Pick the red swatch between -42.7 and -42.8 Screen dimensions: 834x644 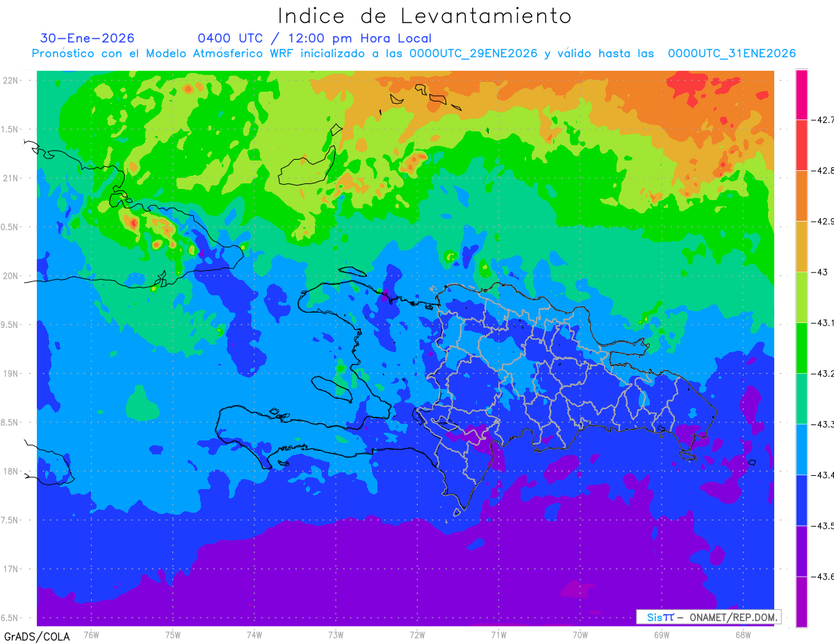pyautogui.click(x=801, y=145)
